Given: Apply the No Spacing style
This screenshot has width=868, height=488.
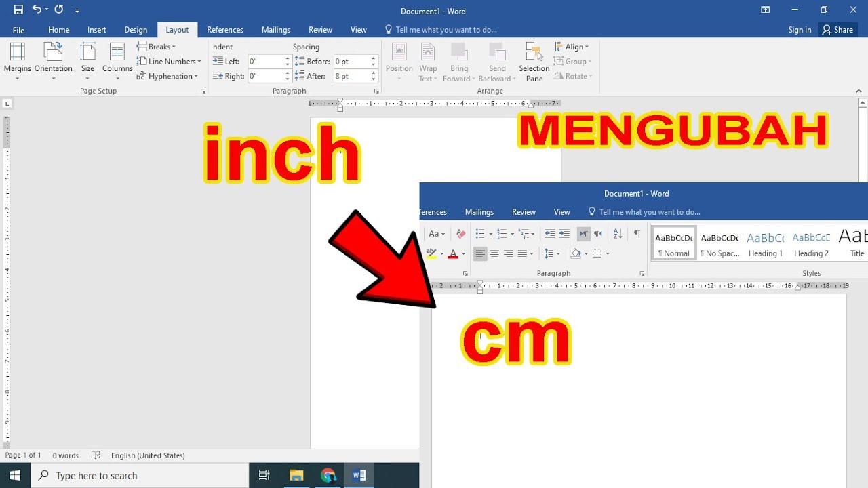Looking at the screenshot, I should tap(719, 244).
